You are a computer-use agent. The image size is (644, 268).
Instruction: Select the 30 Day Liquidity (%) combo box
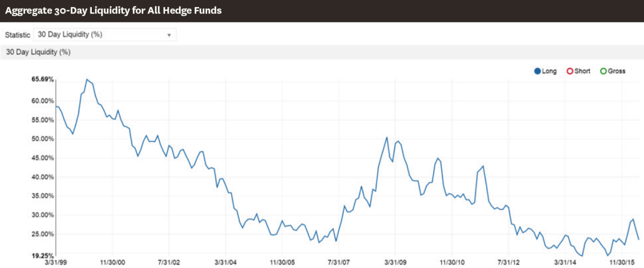tap(105, 35)
